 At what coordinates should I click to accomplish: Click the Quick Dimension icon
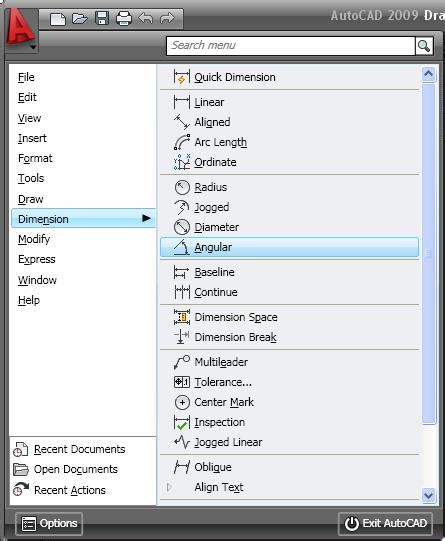click(181, 77)
